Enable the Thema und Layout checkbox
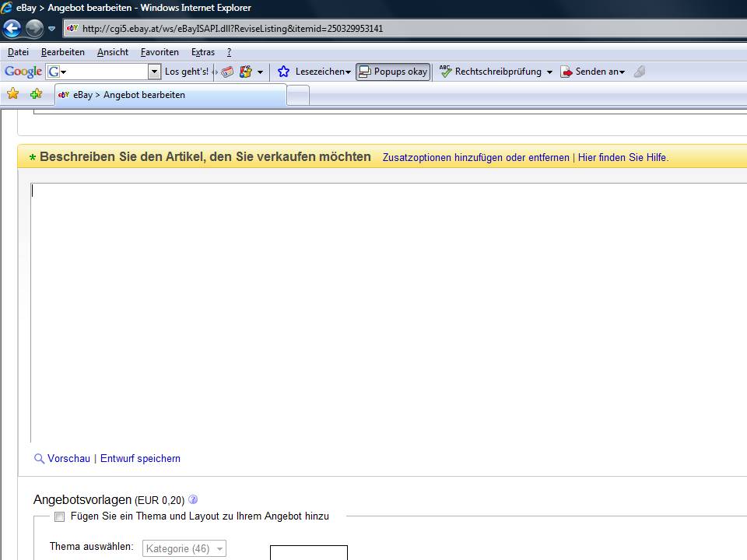Viewport: 747px width, 560px height. pyautogui.click(x=60, y=516)
